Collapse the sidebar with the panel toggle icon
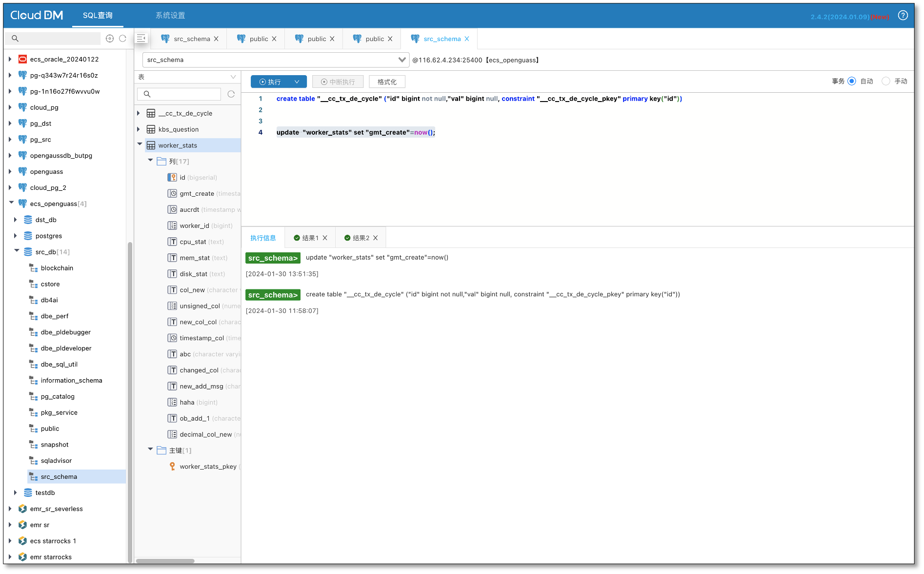The width and height of the screenshot is (924, 574). coord(141,38)
